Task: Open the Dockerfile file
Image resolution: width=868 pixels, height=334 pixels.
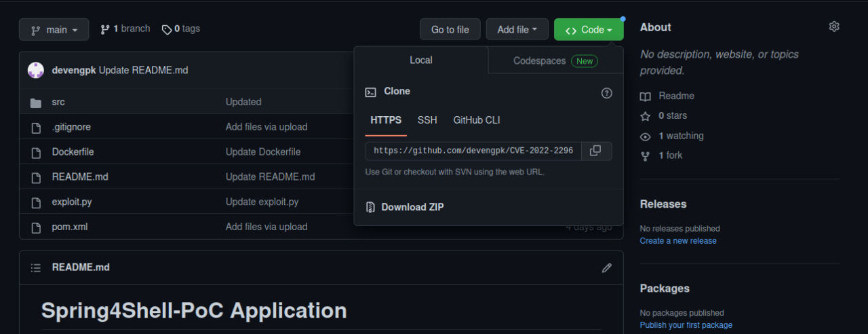Action: (x=73, y=151)
